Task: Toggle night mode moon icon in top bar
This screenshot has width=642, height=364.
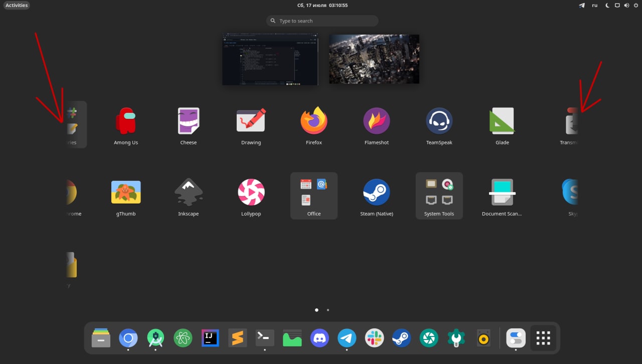Action: tap(607, 6)
